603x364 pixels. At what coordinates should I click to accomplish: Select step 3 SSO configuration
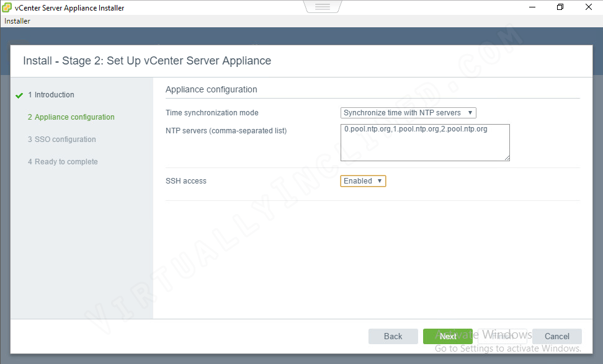pos(61,140)
